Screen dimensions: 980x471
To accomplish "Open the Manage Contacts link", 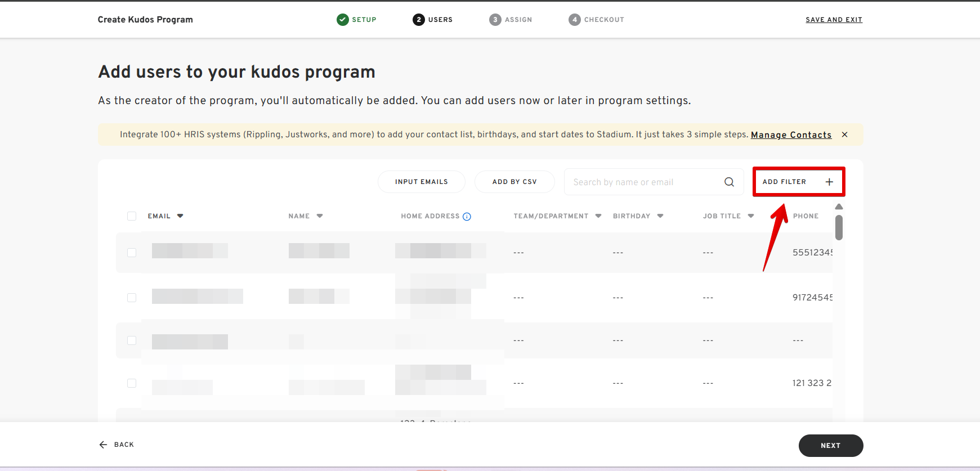I will coord(790,135).
